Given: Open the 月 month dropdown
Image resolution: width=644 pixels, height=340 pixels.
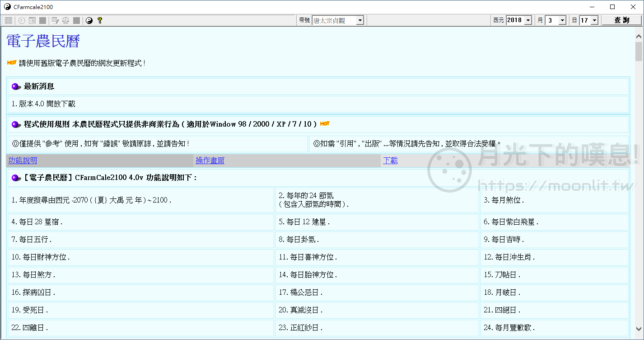Looking at the screenshot, I should click(561, 20).
